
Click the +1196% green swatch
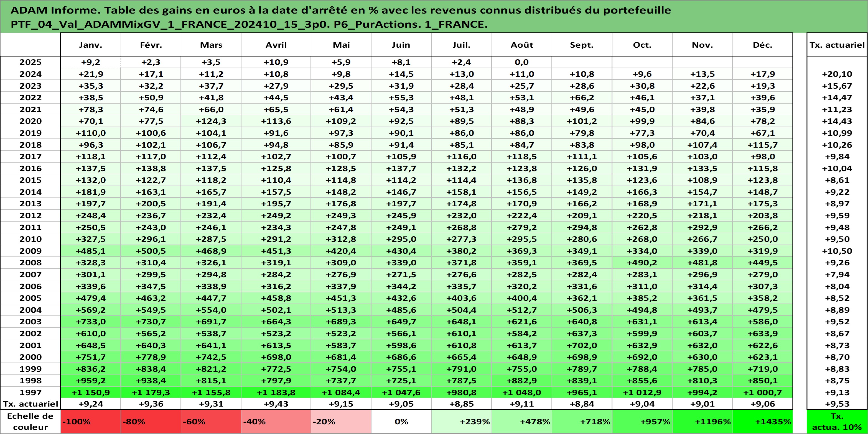[x=702, y=422]
